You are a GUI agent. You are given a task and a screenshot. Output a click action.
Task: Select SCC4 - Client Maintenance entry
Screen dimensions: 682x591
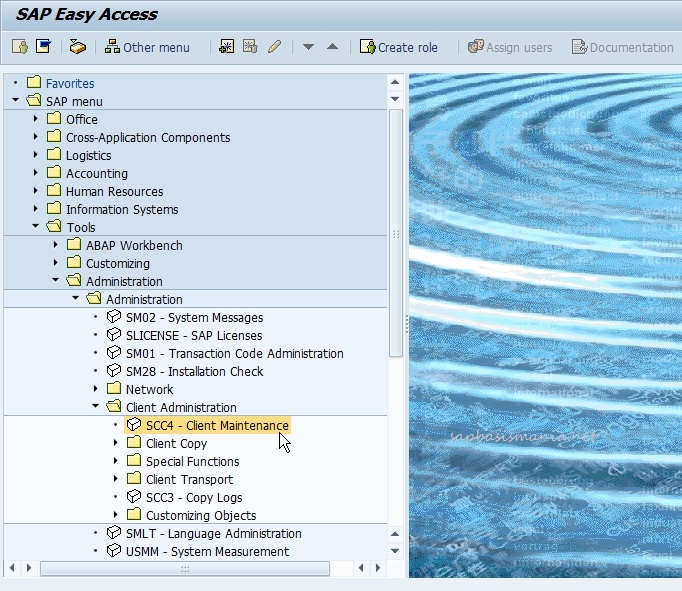point(217,425)
